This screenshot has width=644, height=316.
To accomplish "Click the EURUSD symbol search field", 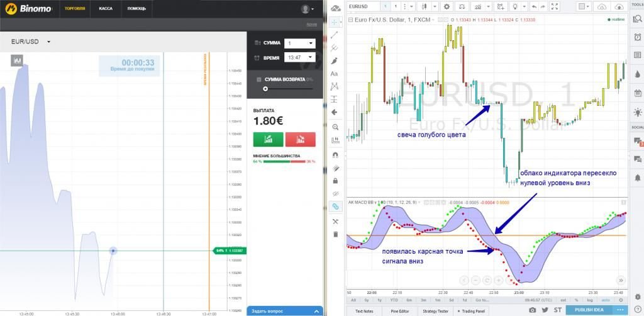I will [363, 6].
